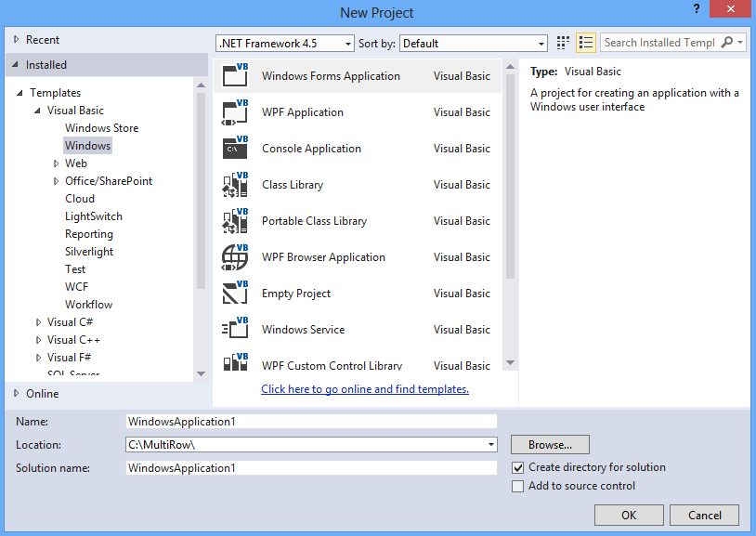Click the search magnifier icon
Viewport: 756px width, 536px height.
726,43
